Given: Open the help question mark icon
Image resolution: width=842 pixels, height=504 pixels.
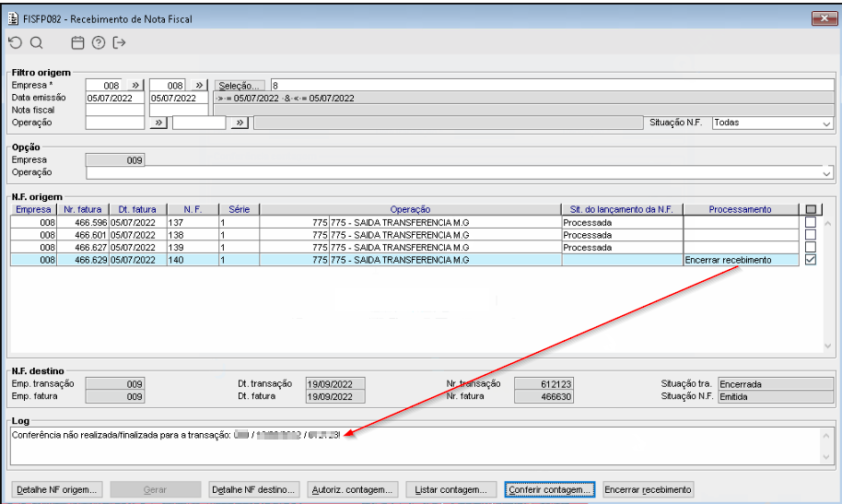Looking at the screenshot, I should click(x=99, y=43).
